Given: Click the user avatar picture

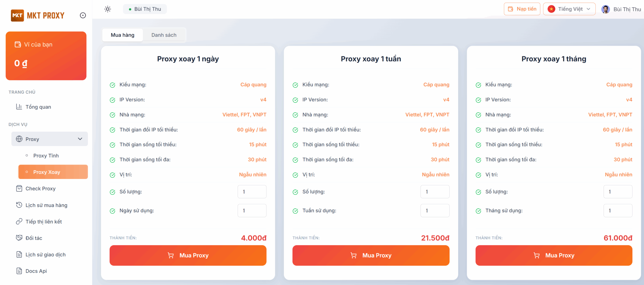Looking at the screenshot, I should (x=606, y=9).
